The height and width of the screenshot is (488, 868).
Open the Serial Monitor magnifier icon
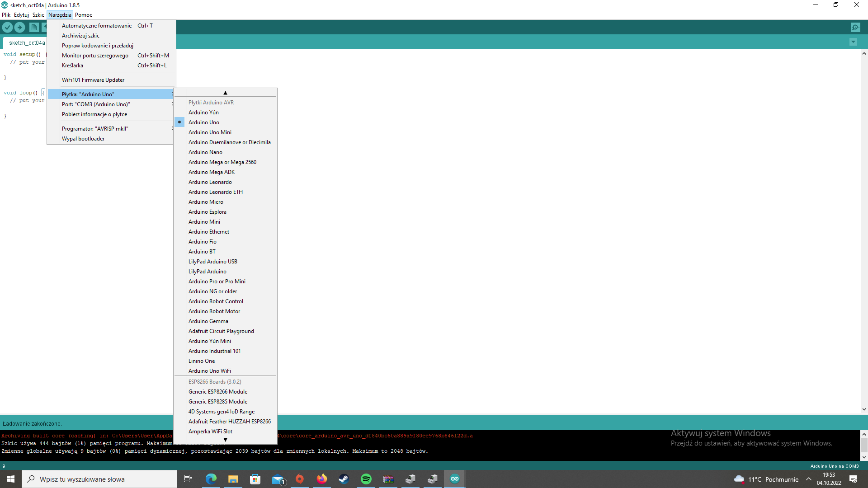pos(855,28)
